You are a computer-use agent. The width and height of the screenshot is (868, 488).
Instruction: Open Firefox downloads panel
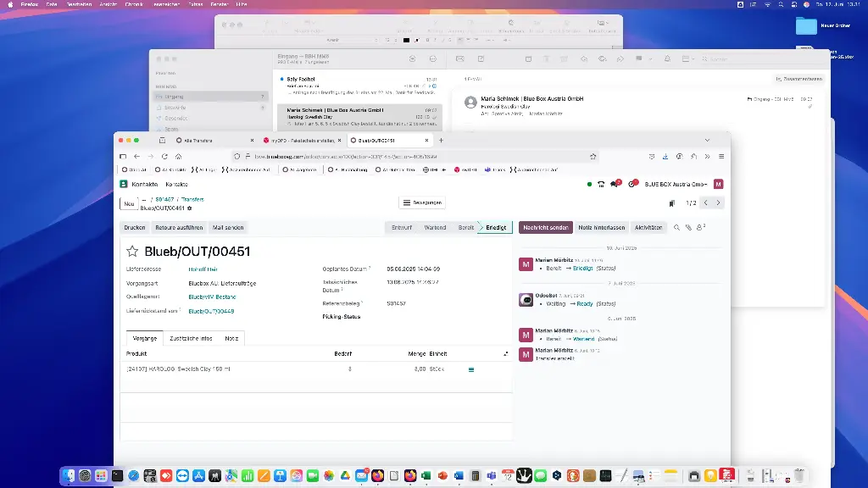665,157
